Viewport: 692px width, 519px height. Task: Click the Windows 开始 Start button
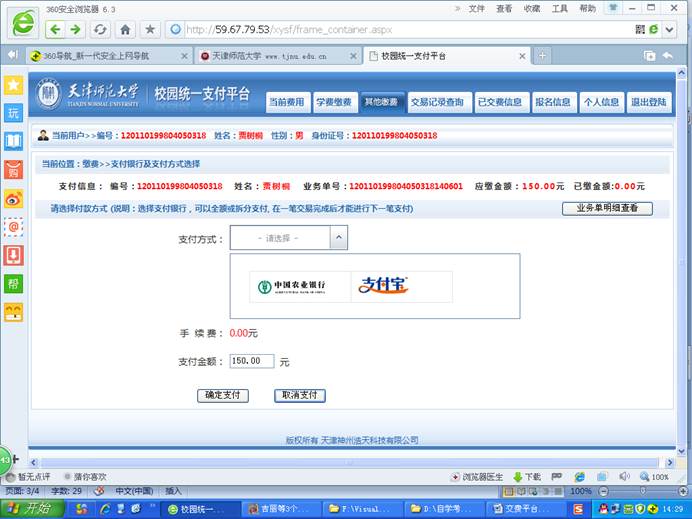click(x=32, y=509)
